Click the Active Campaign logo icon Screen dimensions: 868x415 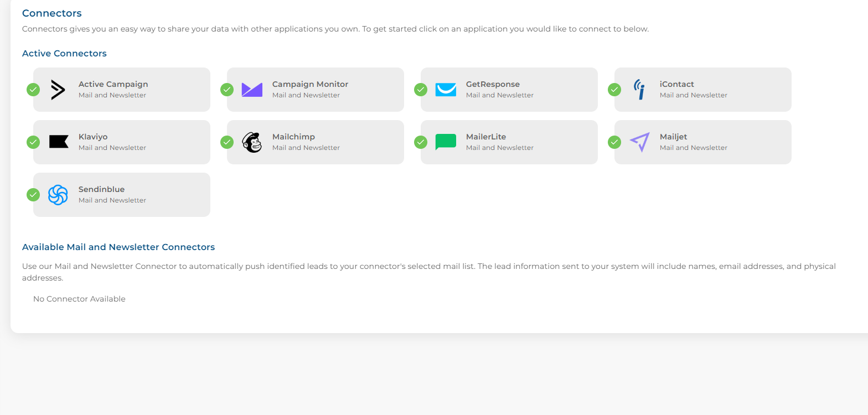pos(58,90)
